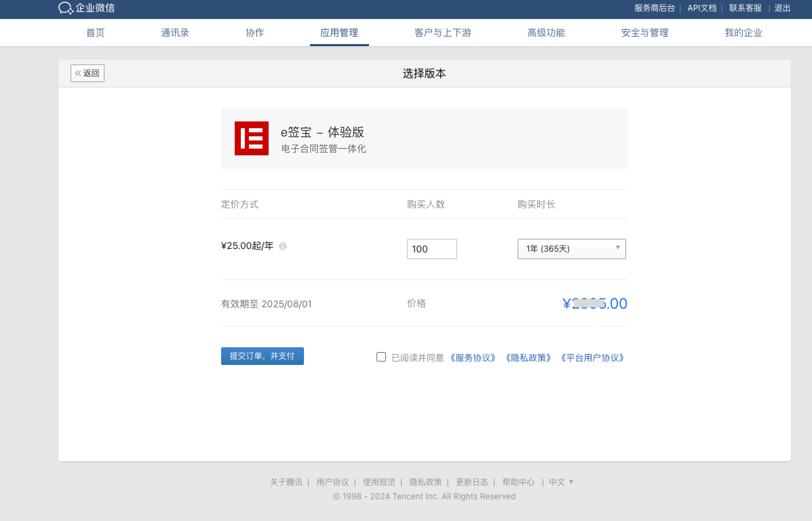Open the 安全与管理 tab

[x=645, y=33]
